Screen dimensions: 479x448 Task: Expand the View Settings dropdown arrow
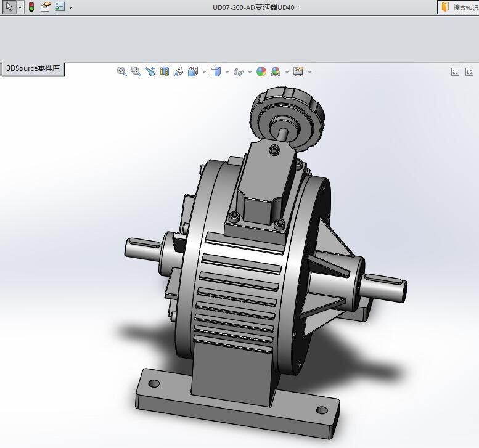[309, 72]
